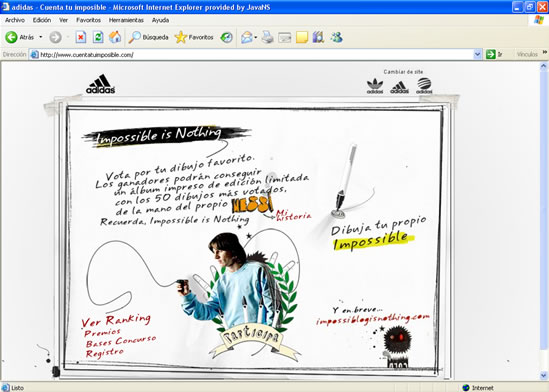Click the Messi photo figure
Image resolution: width=549 pixels, height=392 pixels.
(x=231, y=280)
